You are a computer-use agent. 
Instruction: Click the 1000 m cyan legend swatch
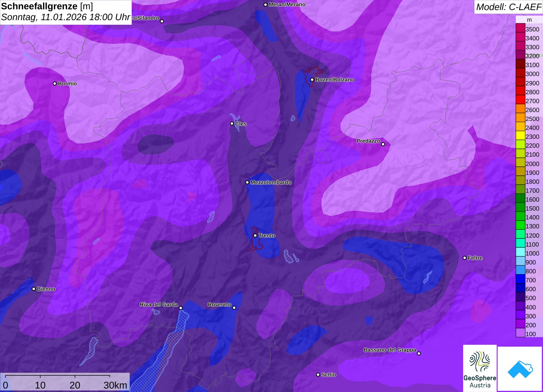click(x=521, y=252)
